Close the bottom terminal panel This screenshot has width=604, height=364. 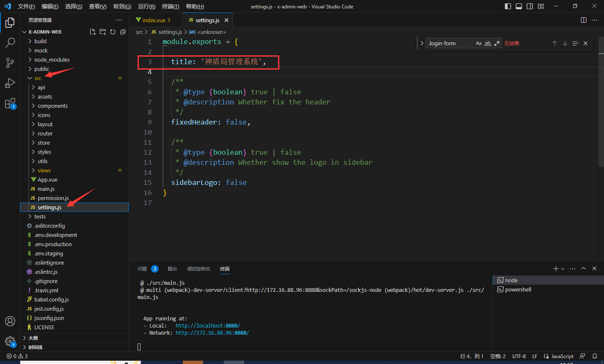point(594,268)
